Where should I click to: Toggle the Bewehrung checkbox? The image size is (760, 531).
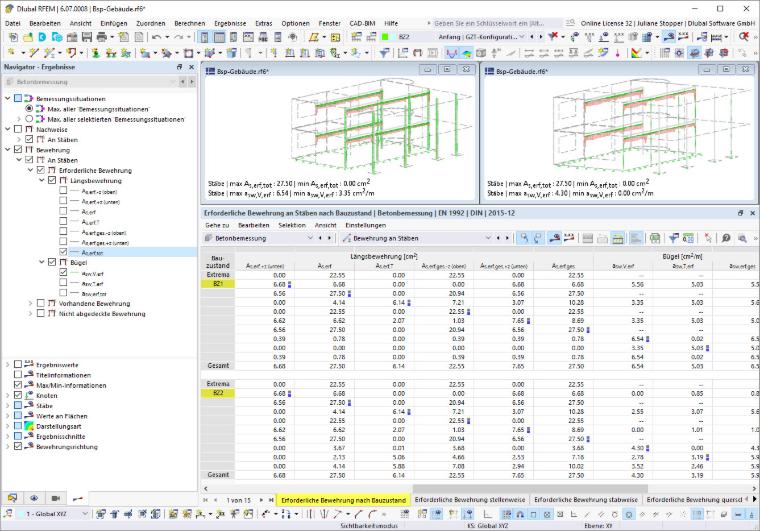pos(18,150)
